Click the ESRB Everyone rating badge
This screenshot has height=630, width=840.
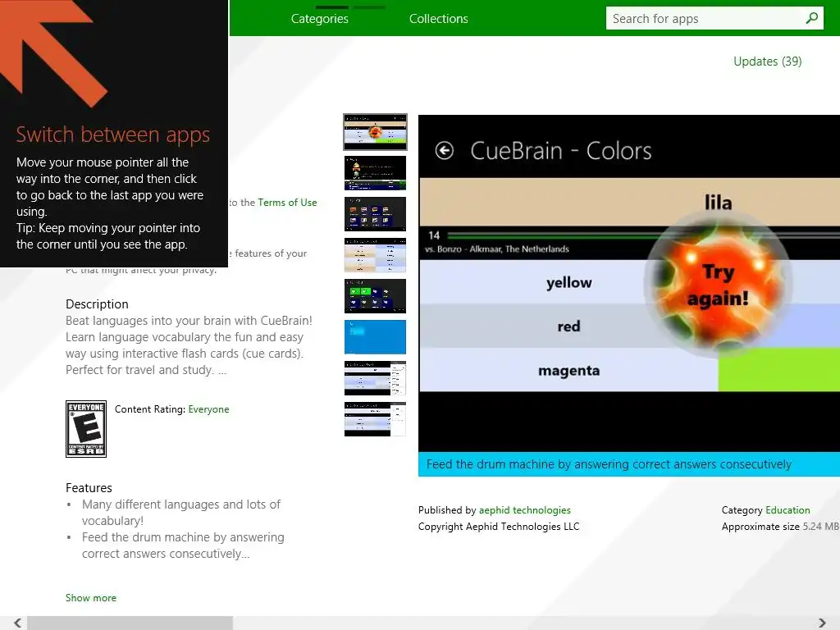click(x=86, y=429)
